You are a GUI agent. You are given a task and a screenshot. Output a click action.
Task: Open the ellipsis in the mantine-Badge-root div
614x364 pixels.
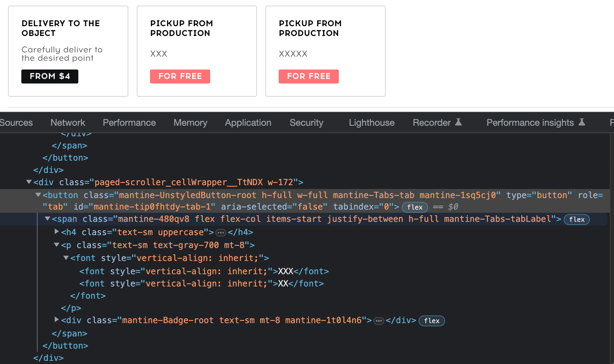point(378,320)
